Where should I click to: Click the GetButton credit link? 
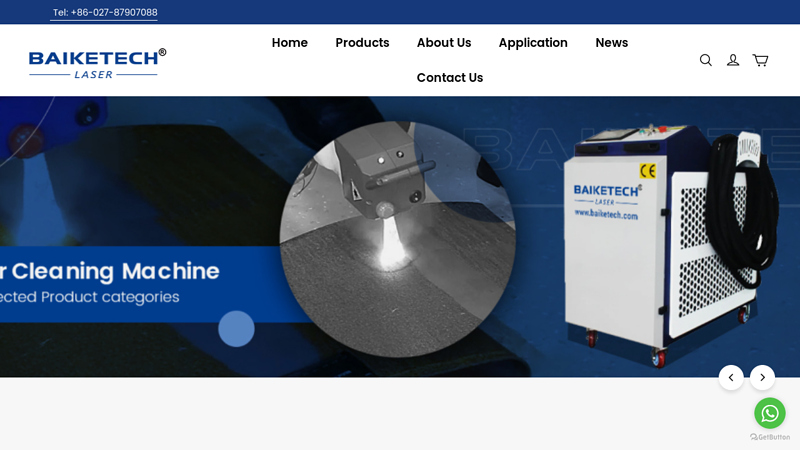(770, 437)
